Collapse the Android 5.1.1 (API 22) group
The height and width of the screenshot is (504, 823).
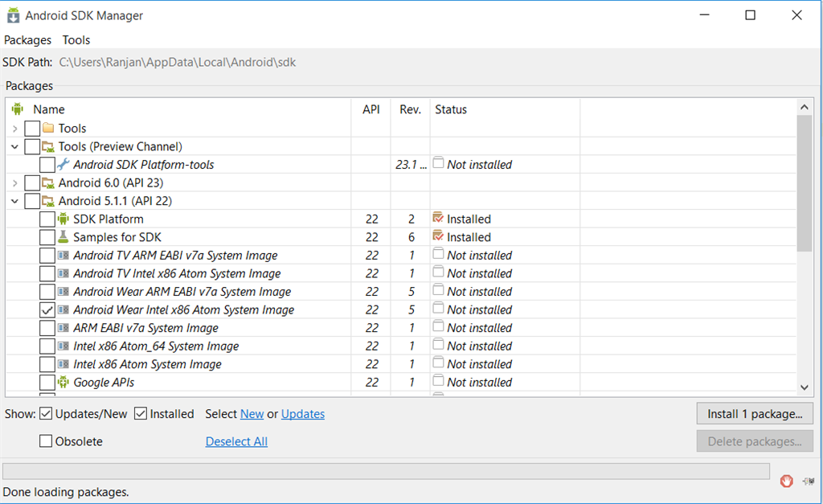click(15, 201)
